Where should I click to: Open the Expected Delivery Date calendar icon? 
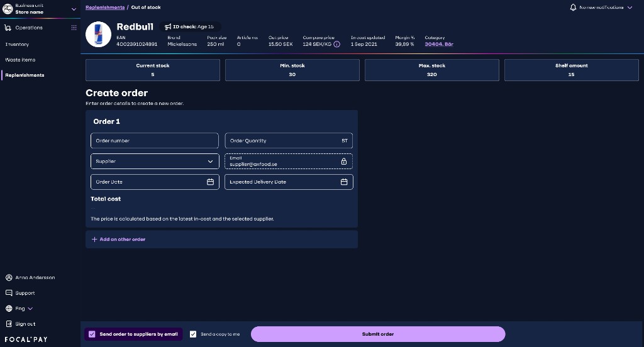pyautogui.click(x=344, y=182)
